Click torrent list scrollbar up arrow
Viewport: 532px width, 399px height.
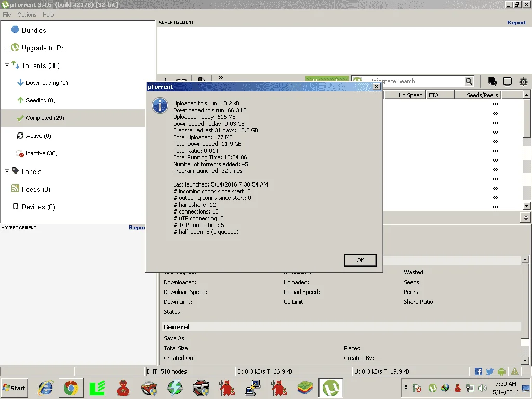(x=526, y=95)
